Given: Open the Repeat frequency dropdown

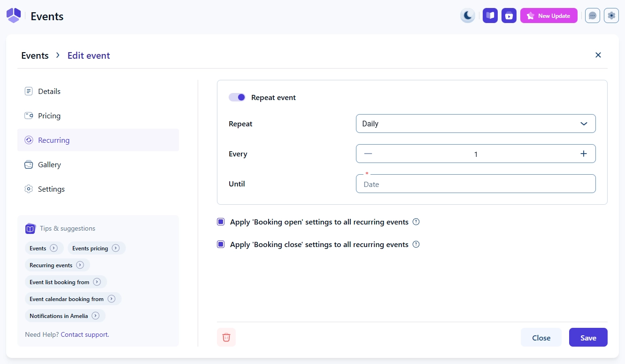Looking at the screenshot, I should pos(476,124).
